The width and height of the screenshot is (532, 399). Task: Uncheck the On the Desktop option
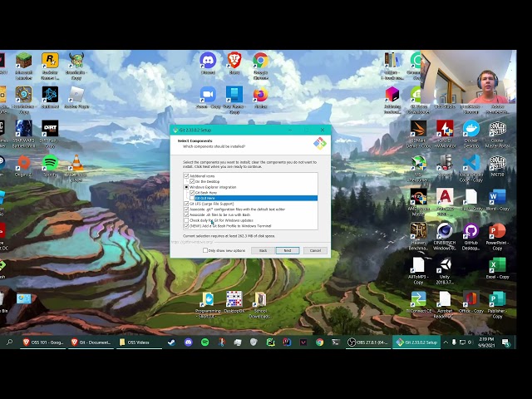(192, 181)
